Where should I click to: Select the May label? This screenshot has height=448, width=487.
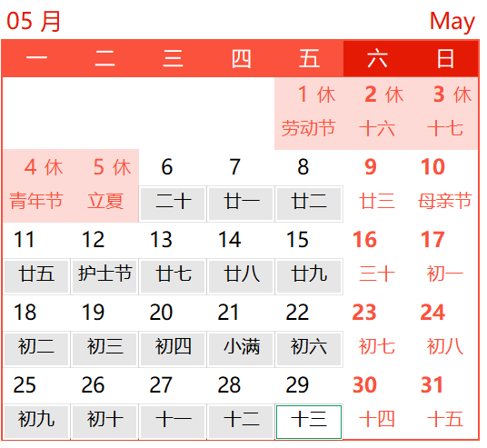(x=452, y=22)
